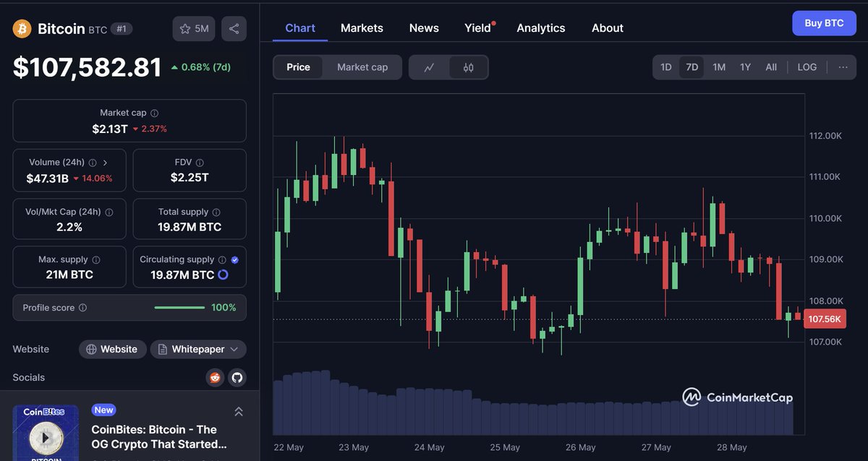Collapse the CoinBites card chevron
Viewport: 868px width, 461px height.
(238, 411)
